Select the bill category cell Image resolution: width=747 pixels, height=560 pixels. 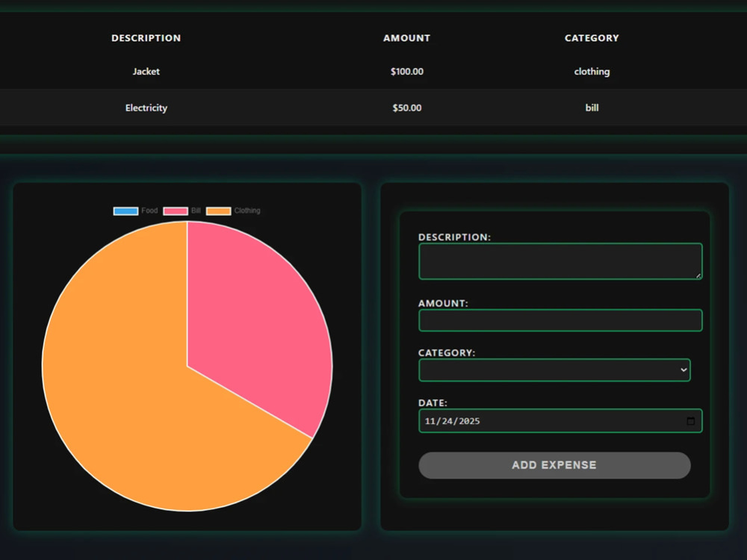pos(592,108)
